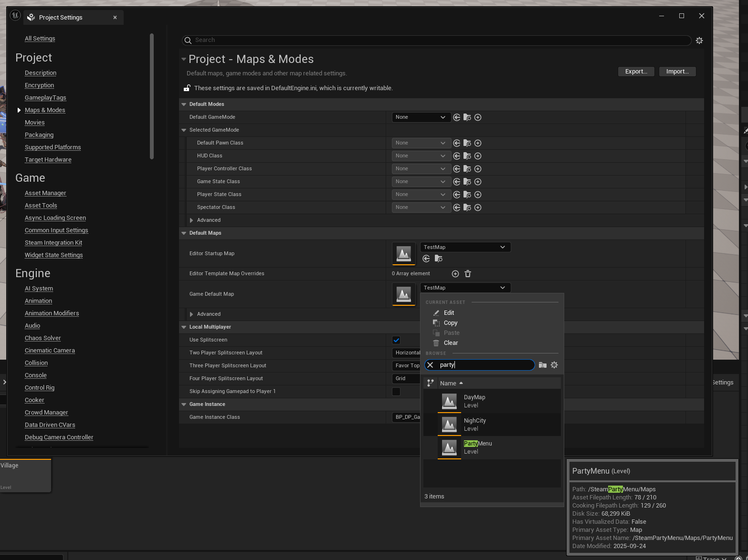Open the Editor Startup Map TestMap dropdown

tap(465, 247)
